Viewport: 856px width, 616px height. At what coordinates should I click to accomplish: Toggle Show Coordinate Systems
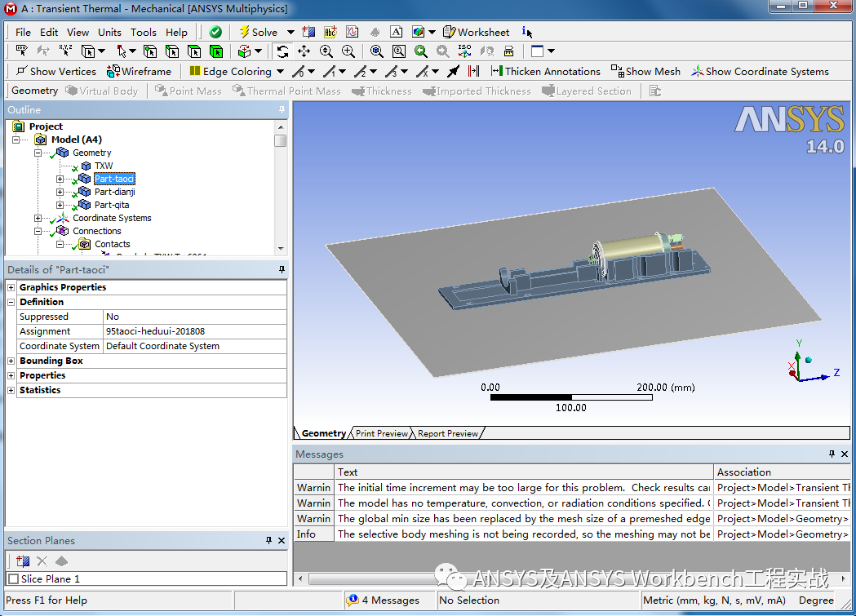coord(760,72)
